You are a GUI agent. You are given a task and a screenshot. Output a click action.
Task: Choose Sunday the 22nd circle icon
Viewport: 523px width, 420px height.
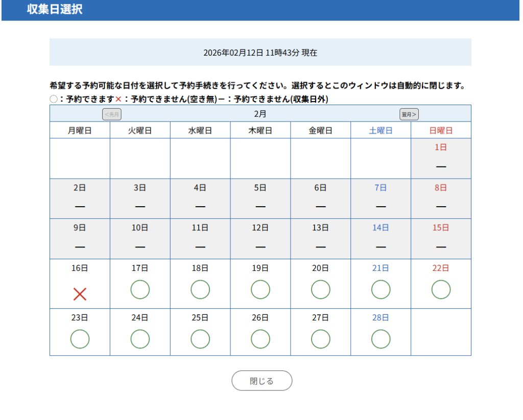click(441, 290)
